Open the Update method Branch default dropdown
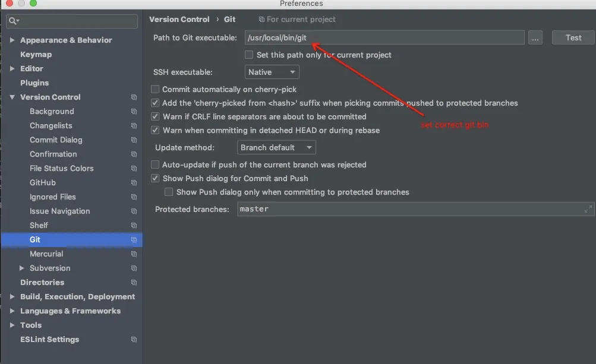 276,147
